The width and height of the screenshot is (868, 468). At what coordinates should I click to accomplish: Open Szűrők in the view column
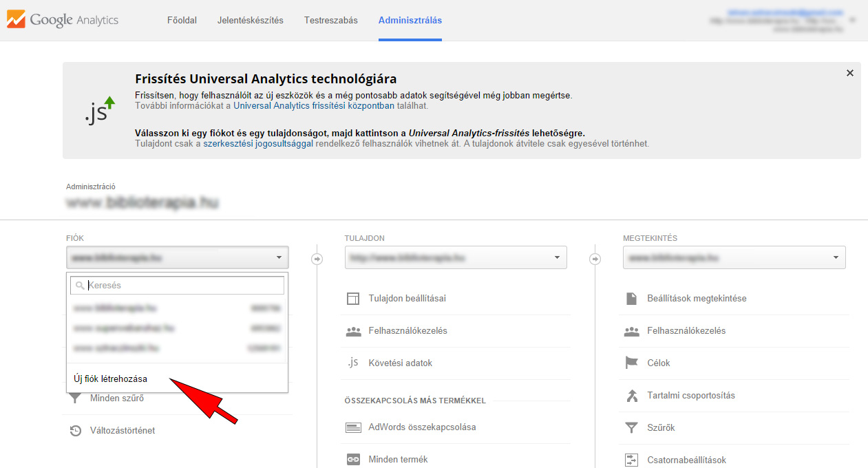[x=661, y=427]
